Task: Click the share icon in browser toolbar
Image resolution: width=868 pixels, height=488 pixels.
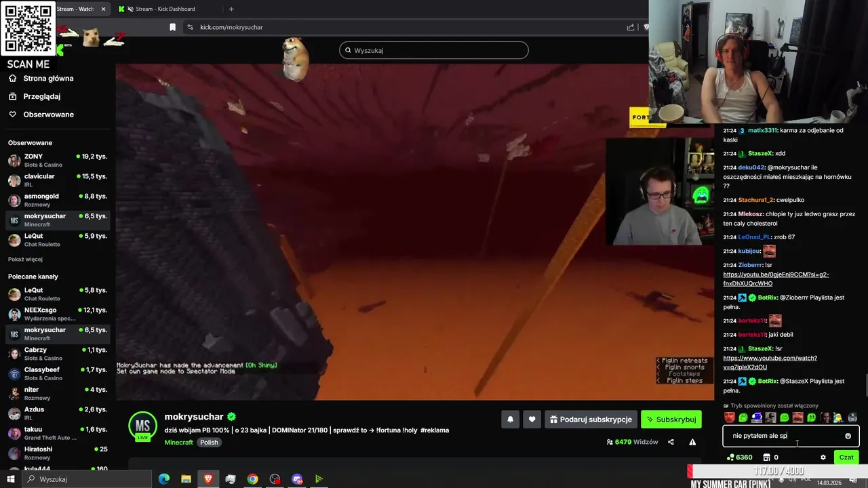Action: pyautogui.click(x=631, y=27)
